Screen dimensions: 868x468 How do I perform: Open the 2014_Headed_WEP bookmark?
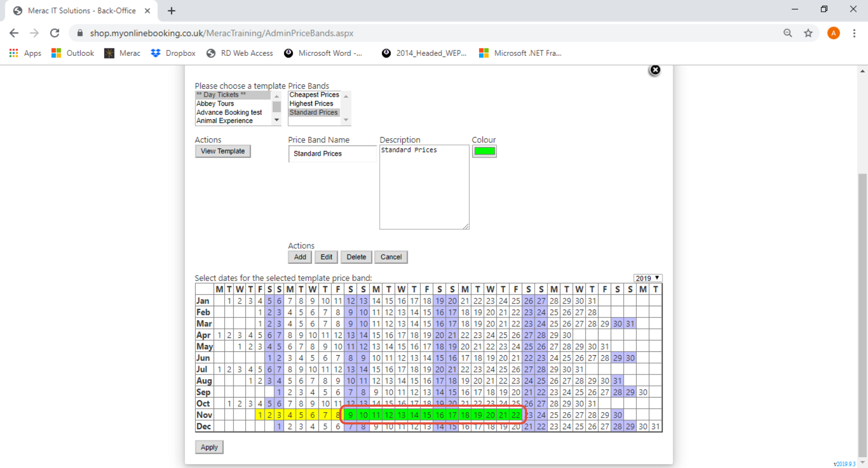point(424,53)
